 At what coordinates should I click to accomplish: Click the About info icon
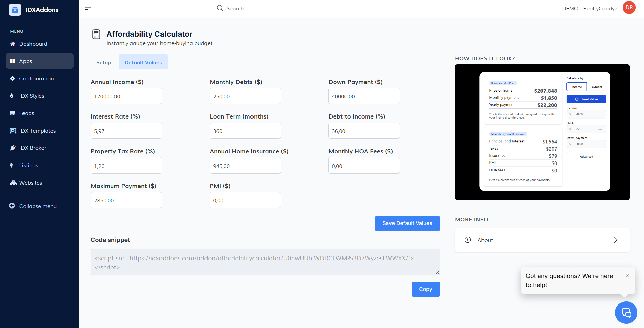468,240
